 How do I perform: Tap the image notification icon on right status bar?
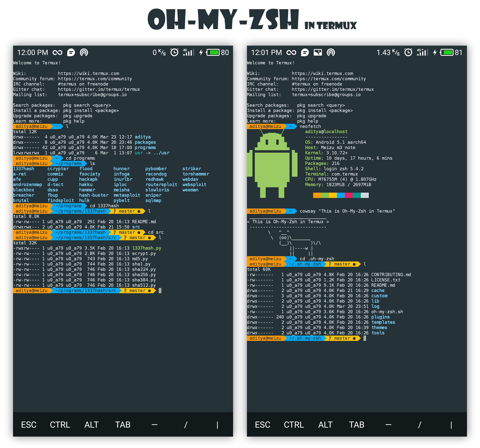[x=317, y=52]
